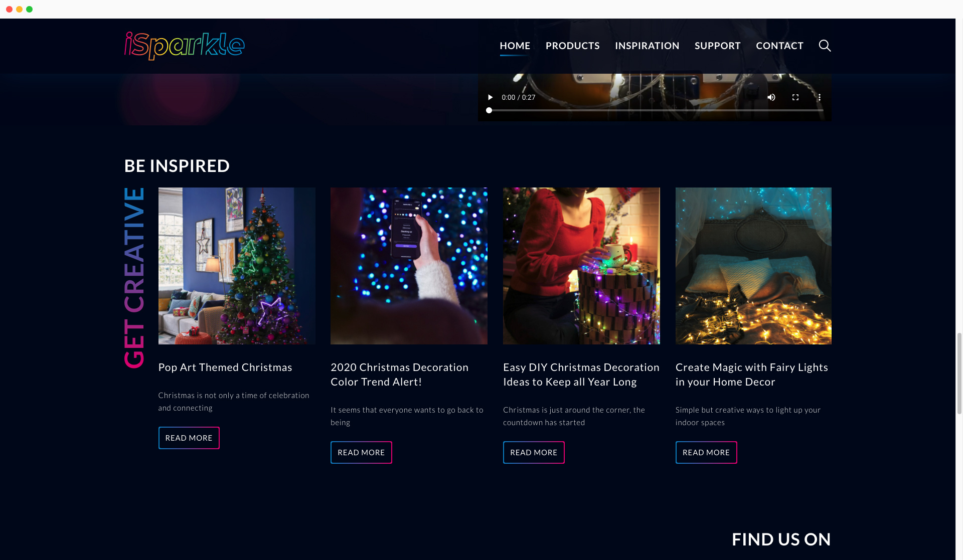This screenshot has height=560, width=963.
Task: Navigate to the Contact page
Action: pos(779,46)
